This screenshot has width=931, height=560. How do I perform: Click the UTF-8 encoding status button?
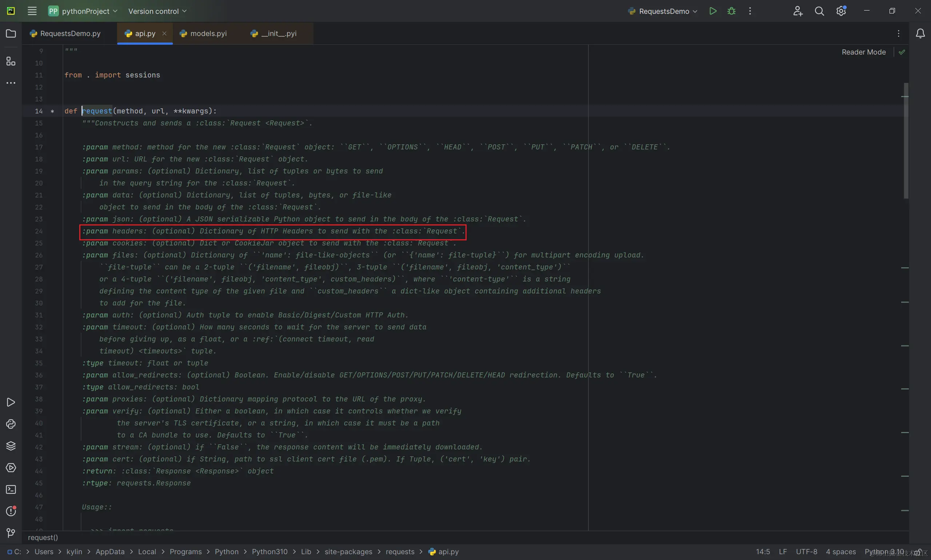pos(807,552)
